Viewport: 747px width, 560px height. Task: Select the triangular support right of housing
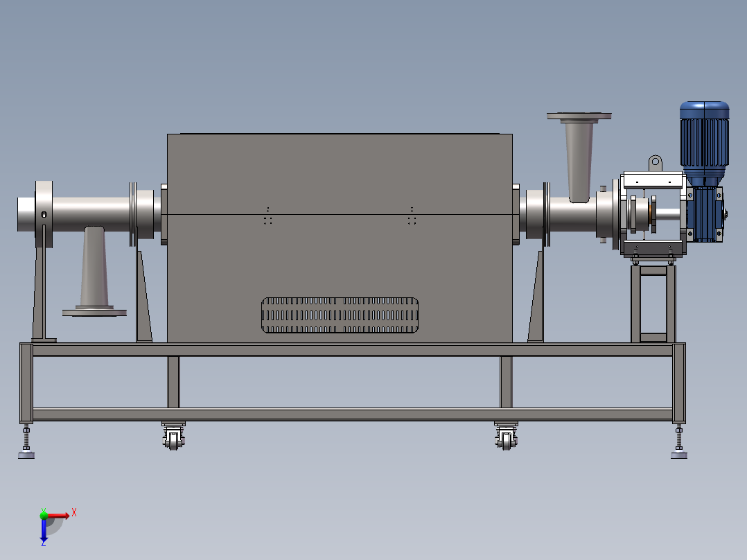click(536, 295)
